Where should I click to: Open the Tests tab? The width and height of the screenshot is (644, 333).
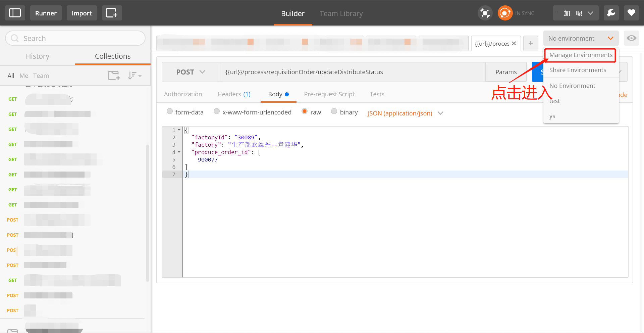click(x=377, y=94)
